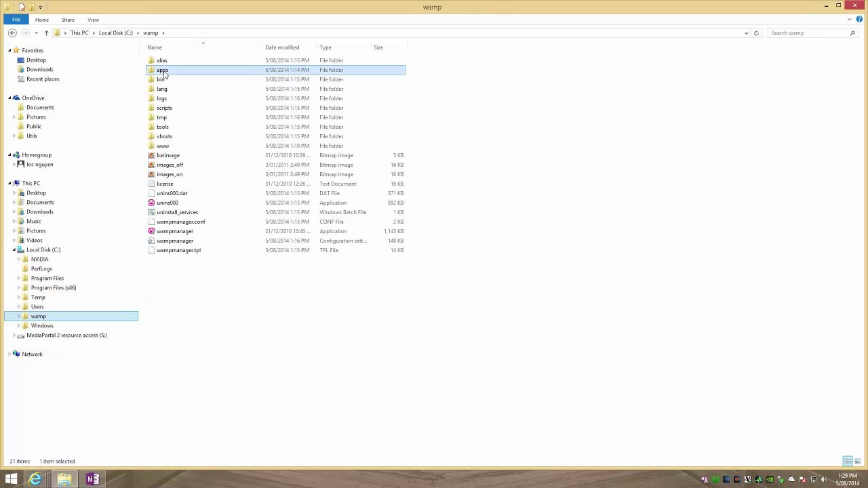Open the address bar history dropdown

pos(747,33)
